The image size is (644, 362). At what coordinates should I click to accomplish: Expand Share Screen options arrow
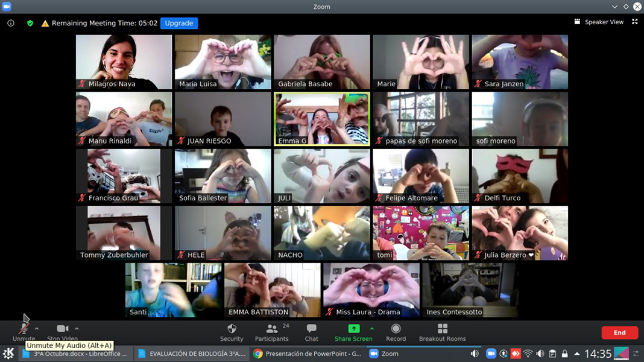point(371,329)
